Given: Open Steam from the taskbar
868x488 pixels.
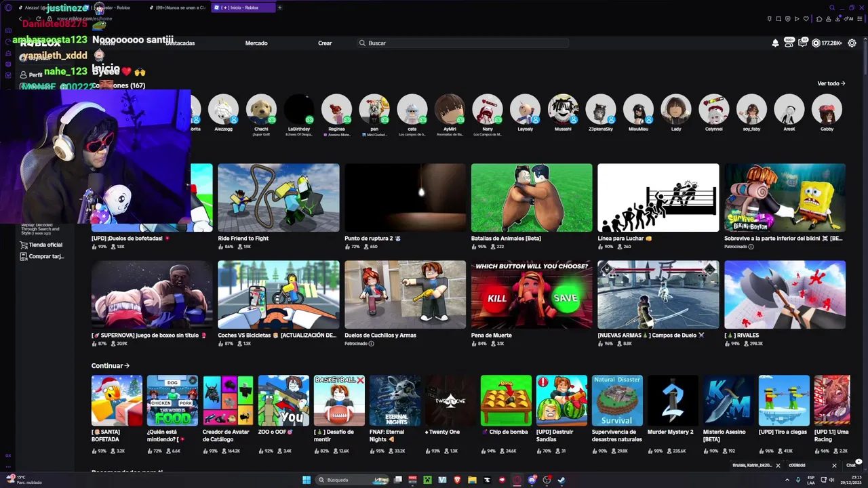Looking at the screenshot, I should click(561, 480).
